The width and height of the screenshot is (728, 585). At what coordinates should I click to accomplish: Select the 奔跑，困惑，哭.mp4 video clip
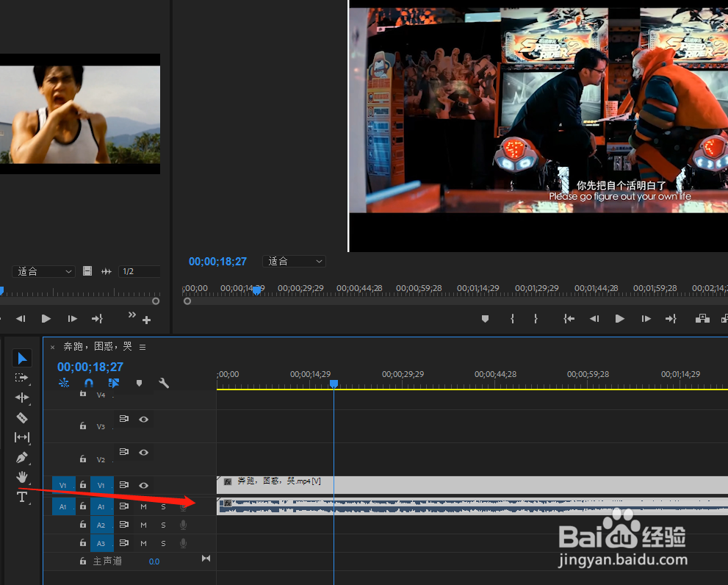click(x=472, y=485)
